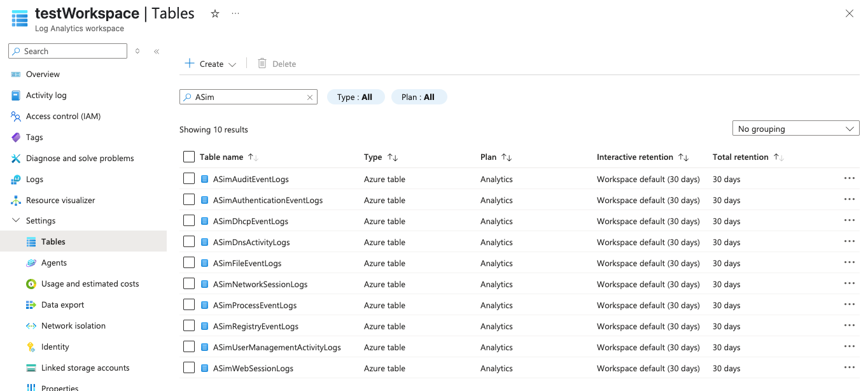Open row menu for ASimFileEventLogs
The width and height of the screenshot is (868, 391).
(850, 263)
